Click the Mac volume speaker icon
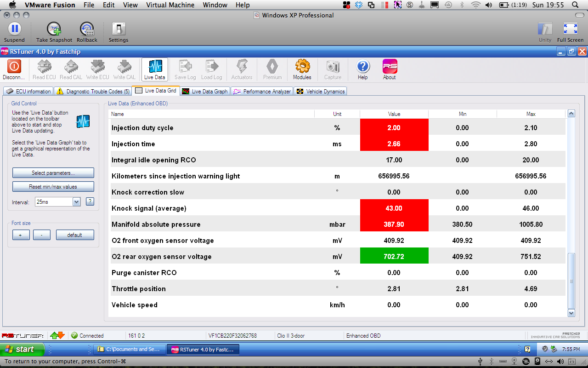Image resolution: width=588 pixels, height=368 pixels. 489,5
